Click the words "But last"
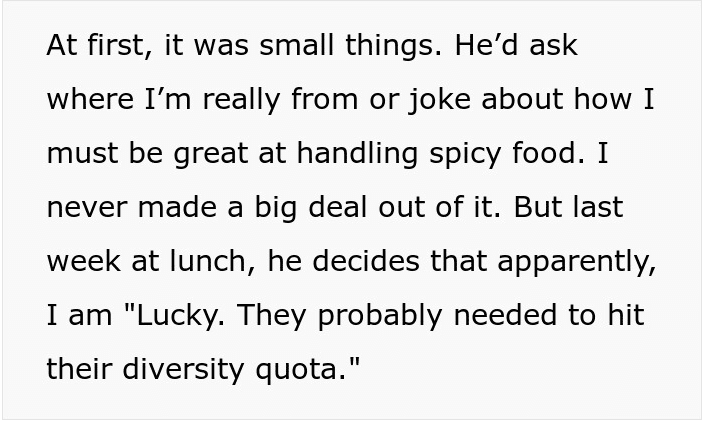This screenshot has height=421, width=703. click(568, 207)
